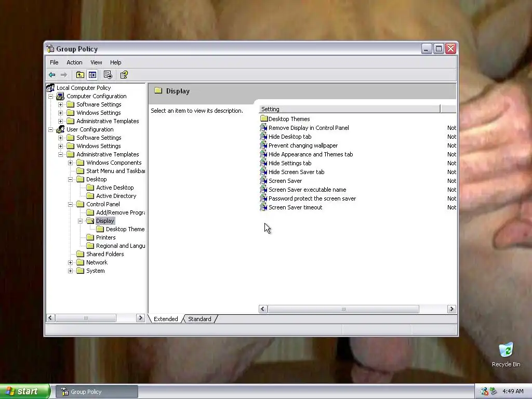Click the Group Policy title bar icon
Screen dimensions: 532x399
point(50,49)
